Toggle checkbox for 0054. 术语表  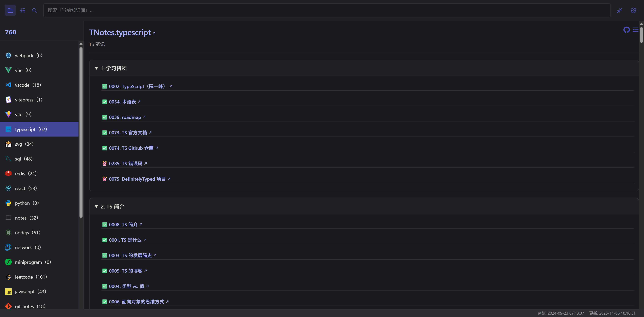[104, 102]
